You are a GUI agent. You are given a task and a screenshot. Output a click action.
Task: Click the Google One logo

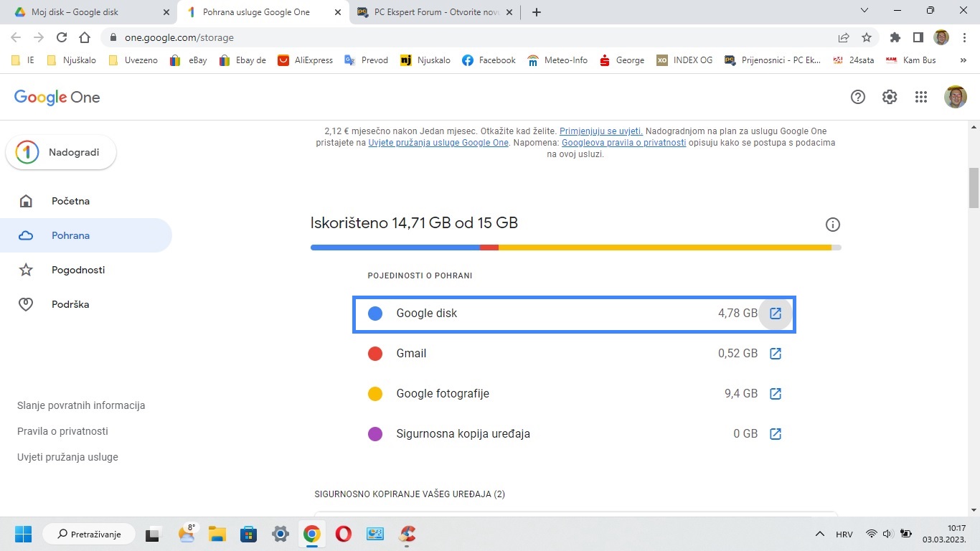pos(57,98)
